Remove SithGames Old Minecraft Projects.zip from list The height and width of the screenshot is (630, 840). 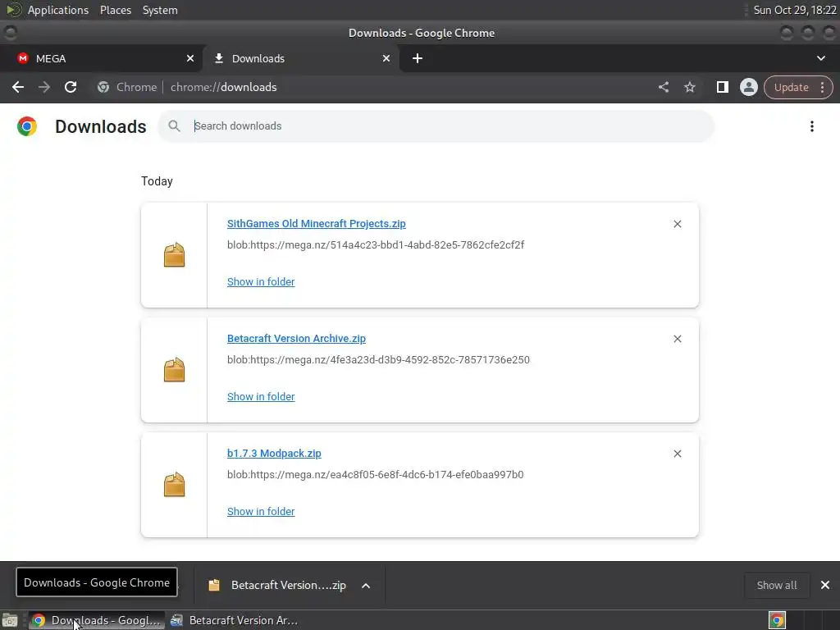(677, 224)
